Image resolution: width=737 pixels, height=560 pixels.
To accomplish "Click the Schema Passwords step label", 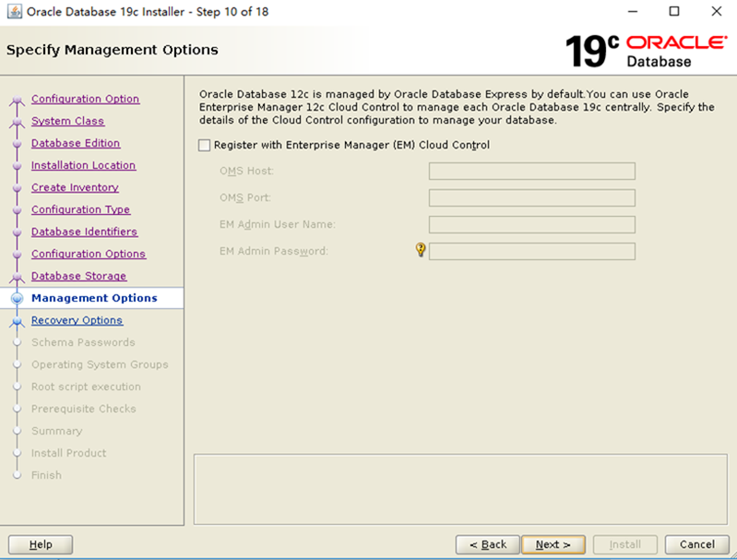I will coord(83,342).
